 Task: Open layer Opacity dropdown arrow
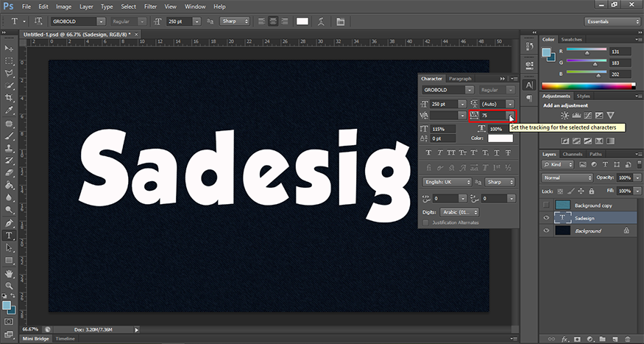pyautogui.click(x=637, y=178)
